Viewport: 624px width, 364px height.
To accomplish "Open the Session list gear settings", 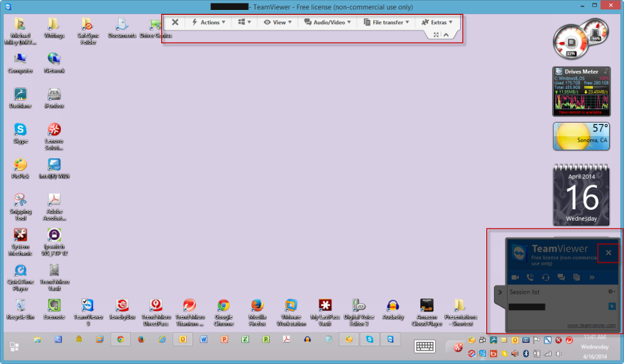I will click(x=611, y=292).
